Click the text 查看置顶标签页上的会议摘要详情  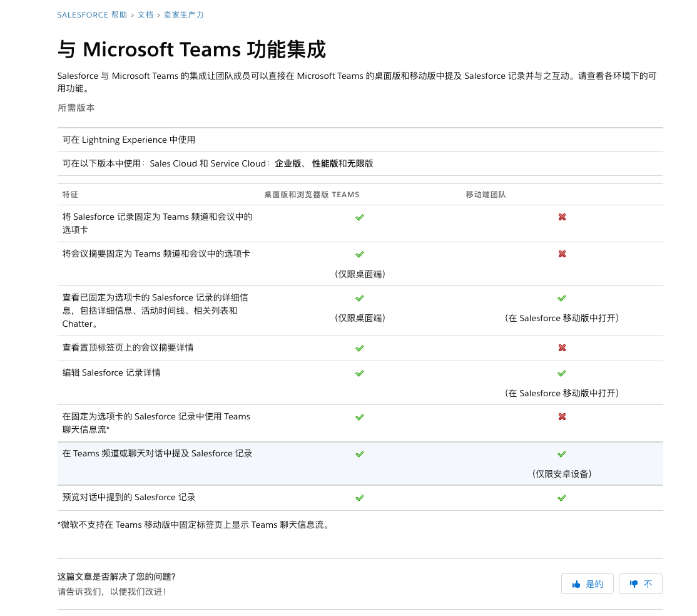128,347
